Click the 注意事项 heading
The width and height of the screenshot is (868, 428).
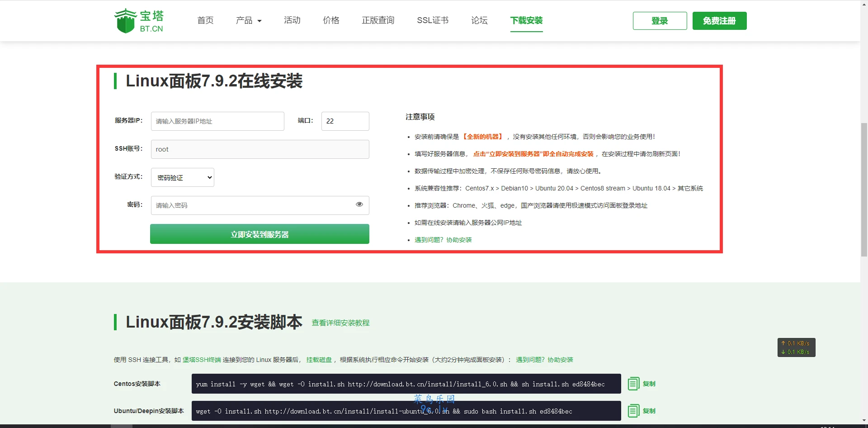tap(420, 117)
